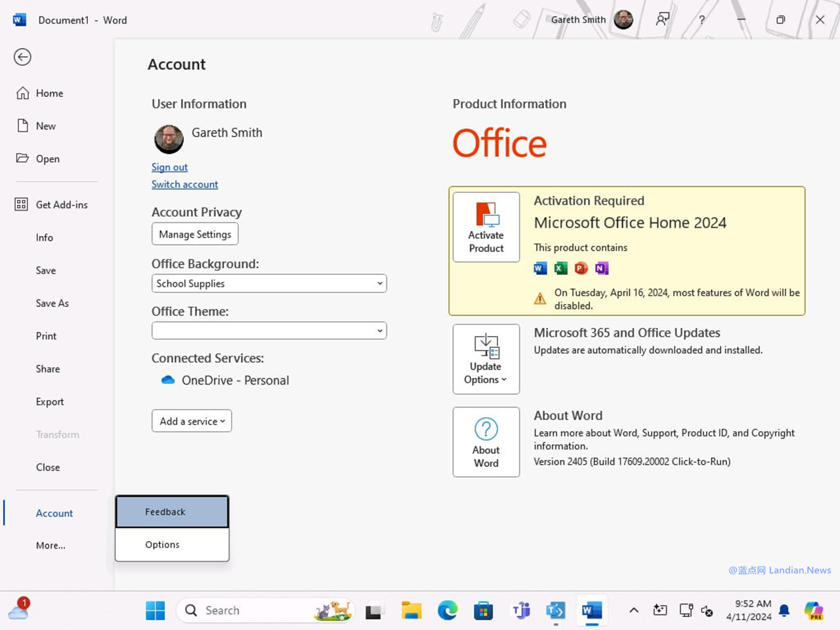The image size is (840, 630).
Task: Select Save in the backstage menu
Action: (x=46, y=270)
